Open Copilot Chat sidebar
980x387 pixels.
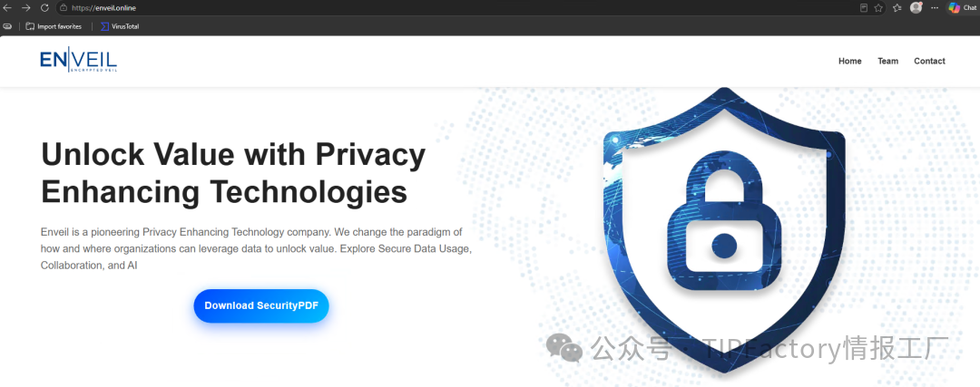click(x=963, y=8)
